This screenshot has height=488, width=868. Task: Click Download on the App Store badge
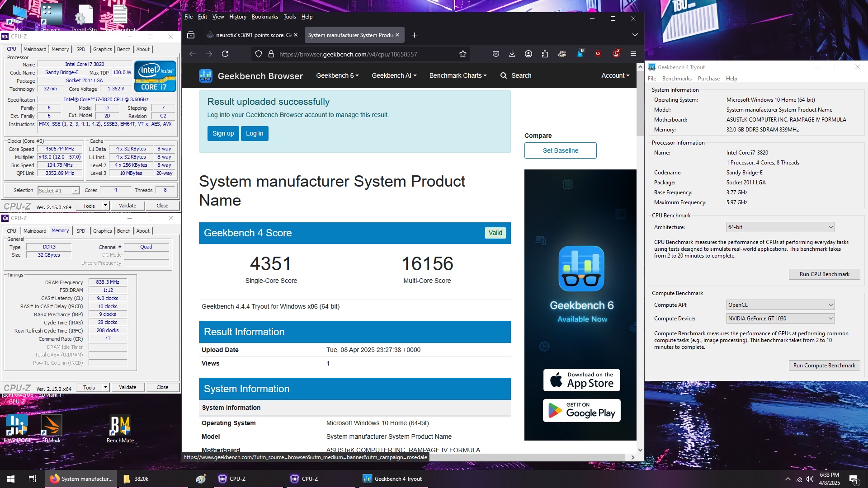581,380
